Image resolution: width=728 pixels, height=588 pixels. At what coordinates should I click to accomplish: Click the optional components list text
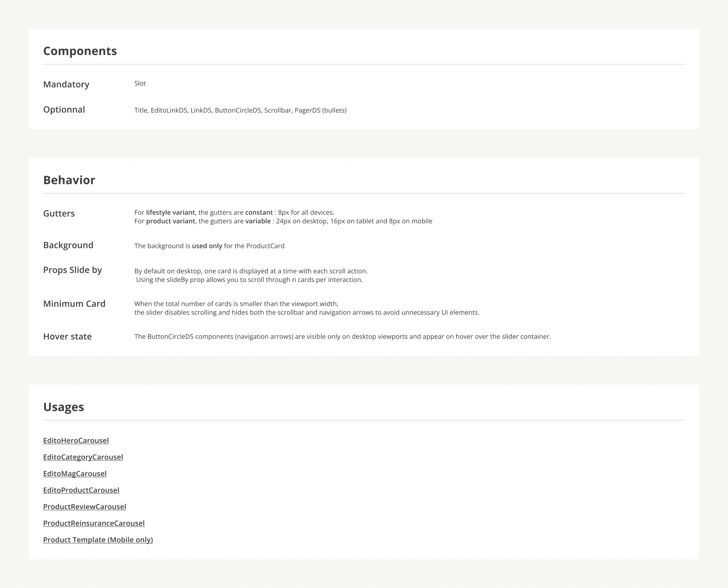tap(240, 110)
